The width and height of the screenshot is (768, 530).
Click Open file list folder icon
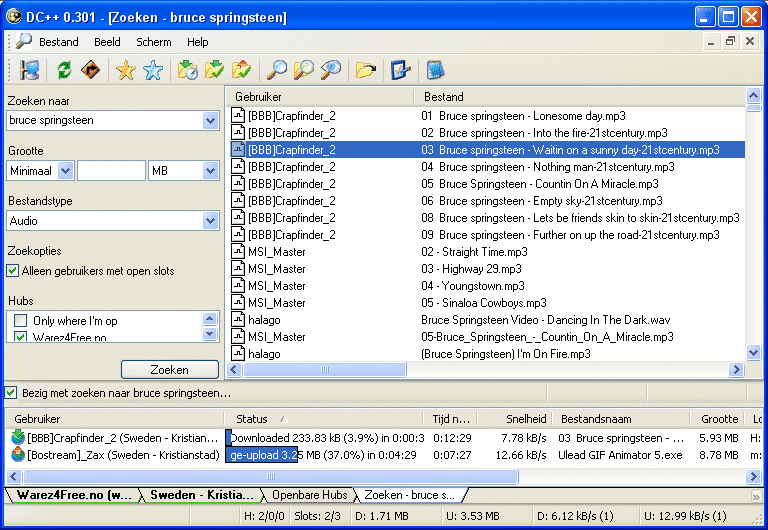point(366,70)
